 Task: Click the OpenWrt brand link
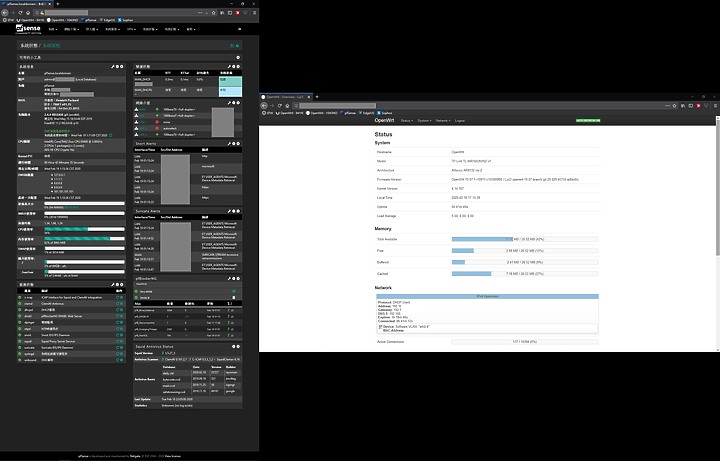[384, 120]
